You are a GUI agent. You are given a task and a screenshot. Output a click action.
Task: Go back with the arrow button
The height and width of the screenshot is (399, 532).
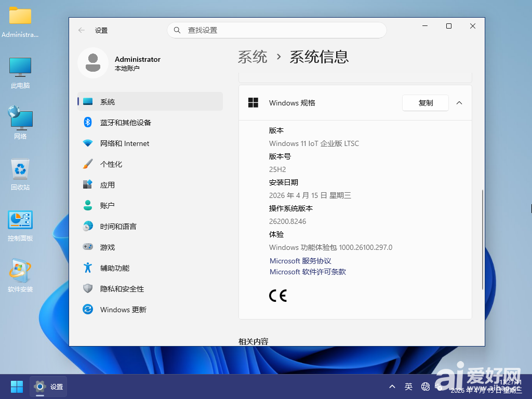click(82, 30)
